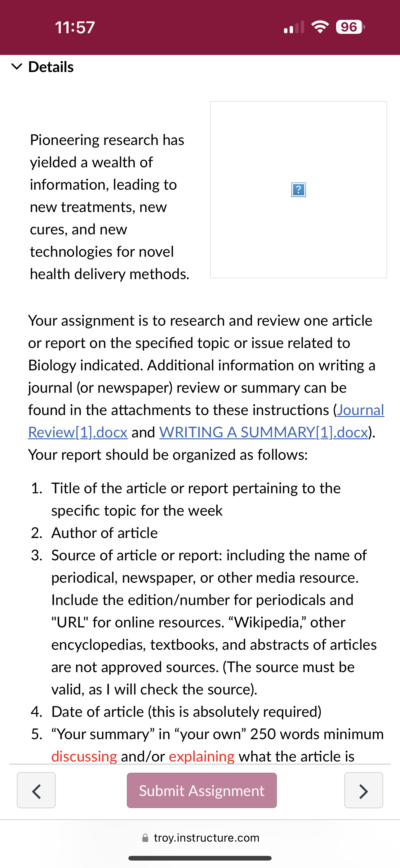Tap the 11:57 clock in status bar

(75, 27)
